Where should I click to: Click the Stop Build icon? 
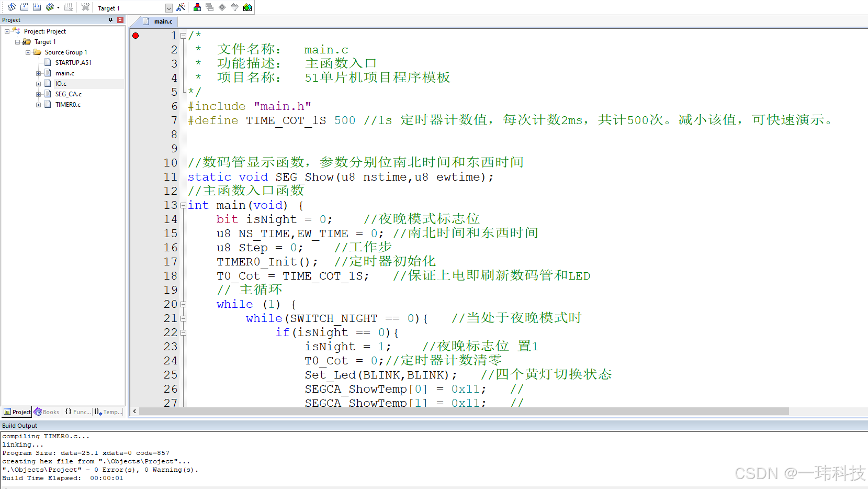tap(69, 7)
